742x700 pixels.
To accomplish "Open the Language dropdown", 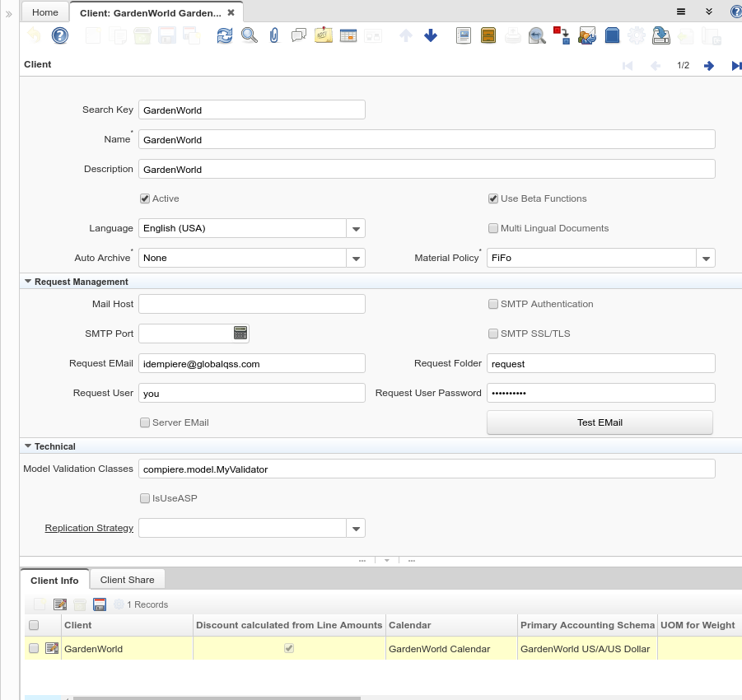I will [355, 229].
